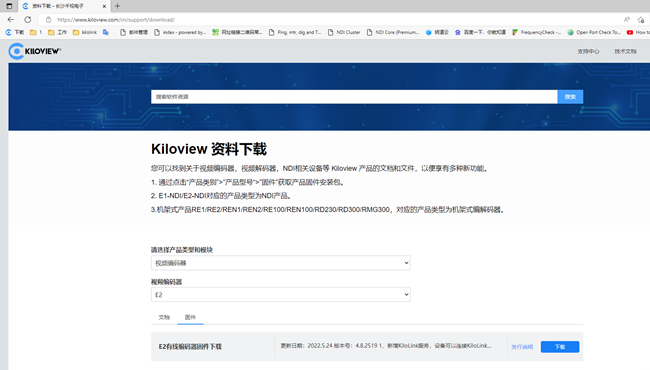Open the 'index - powered by' bookmark
The height and width of the screenshot is (370, 650).
(x=180, y=32)
